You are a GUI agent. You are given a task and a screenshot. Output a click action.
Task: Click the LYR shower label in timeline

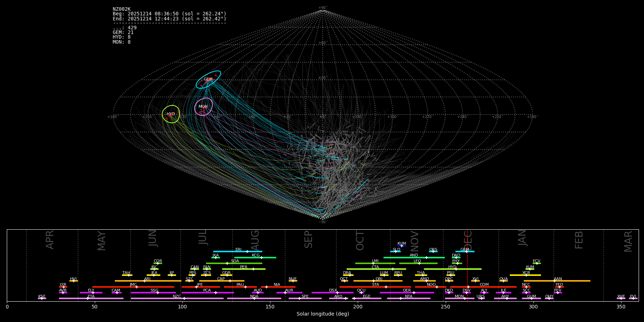(x=63, y=285)
